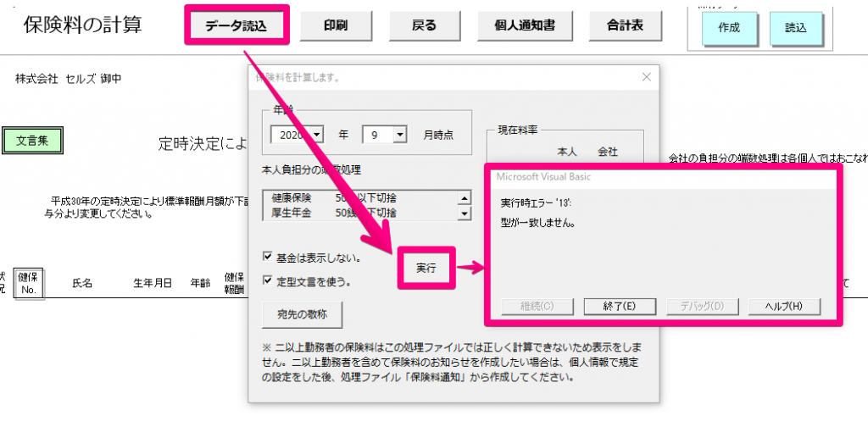Click the up arrow of 端数処理 list
This screenshot has height=427, width=868.
point(465,198)
